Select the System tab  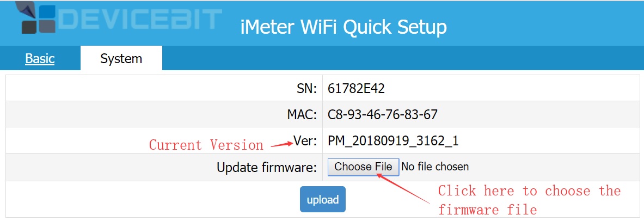click(x=121, y=59)
